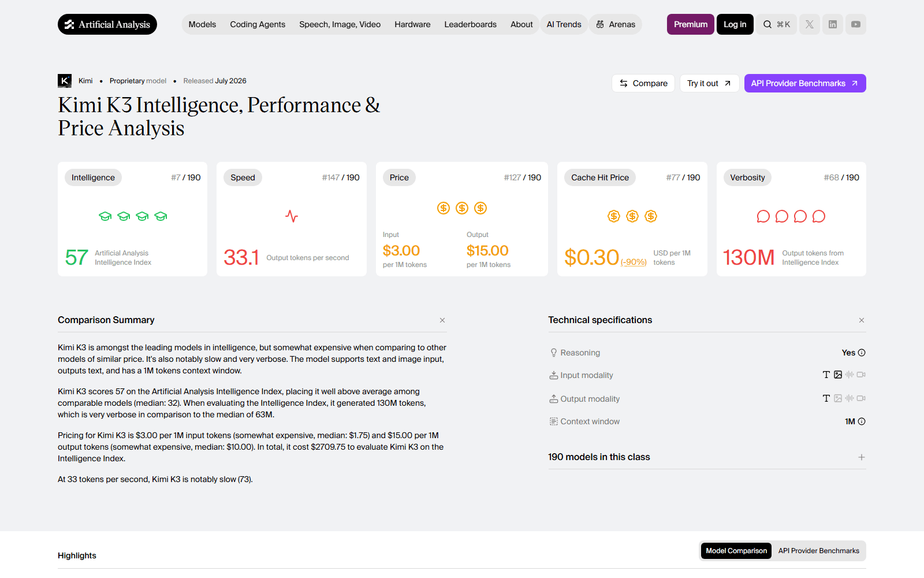The height and width of the screenshot is (578, 924).
Task: Click the info icon next to Reasoning Yes
Action: [862, 353]
